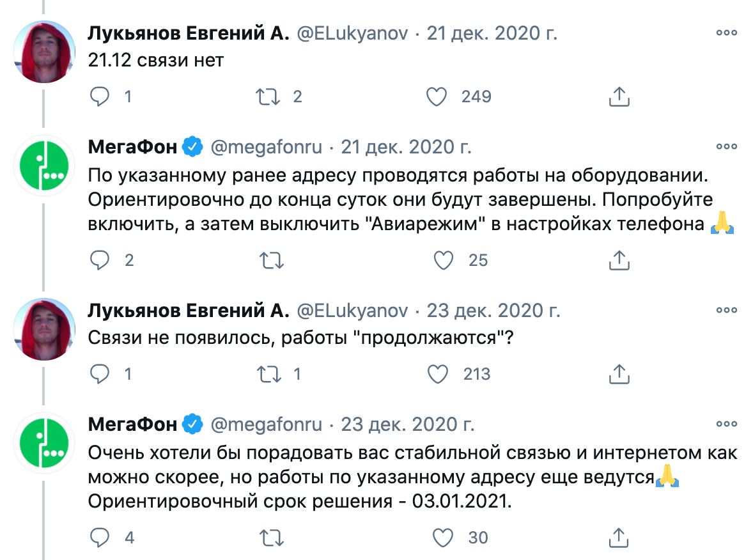Open the "23 дек. 2020 г." timestamp of last МегаФон tweet
753x560 pixels.
click(408, 424)
